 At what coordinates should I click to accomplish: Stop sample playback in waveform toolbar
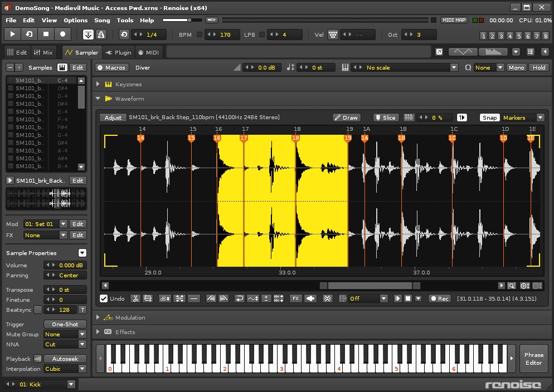coord(408,298)
